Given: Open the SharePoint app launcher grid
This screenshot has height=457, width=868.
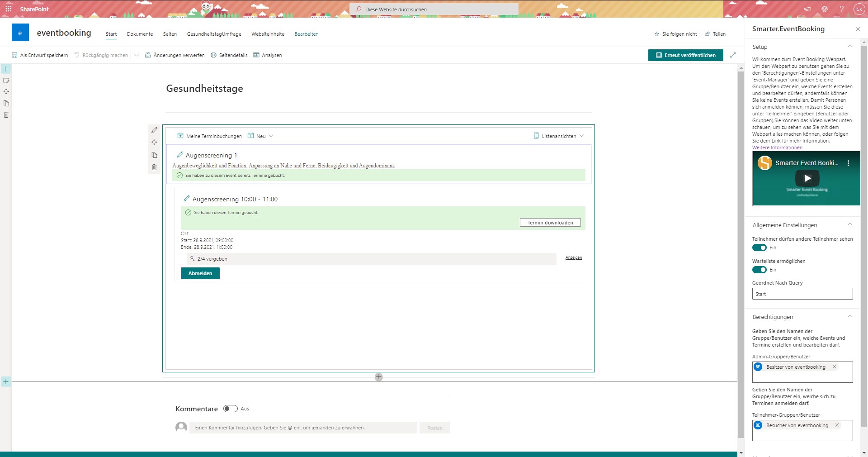Looking at the screenshot, I should tap(8, 9).
